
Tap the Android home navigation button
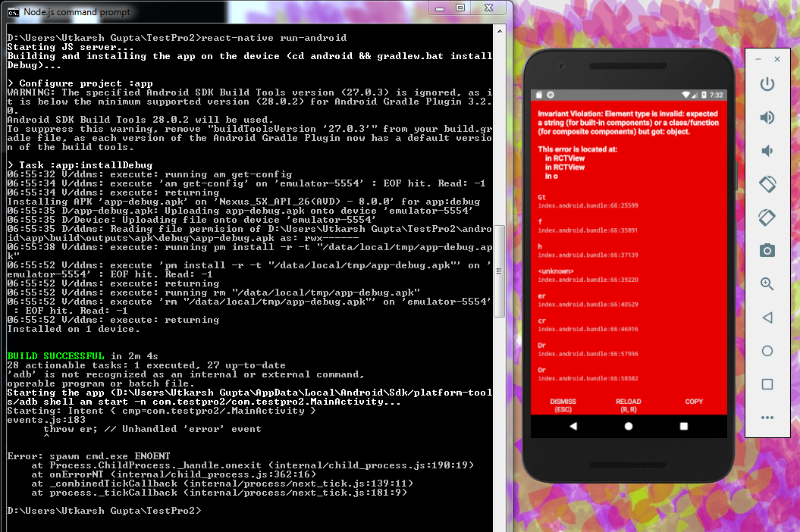coord(629,426)
